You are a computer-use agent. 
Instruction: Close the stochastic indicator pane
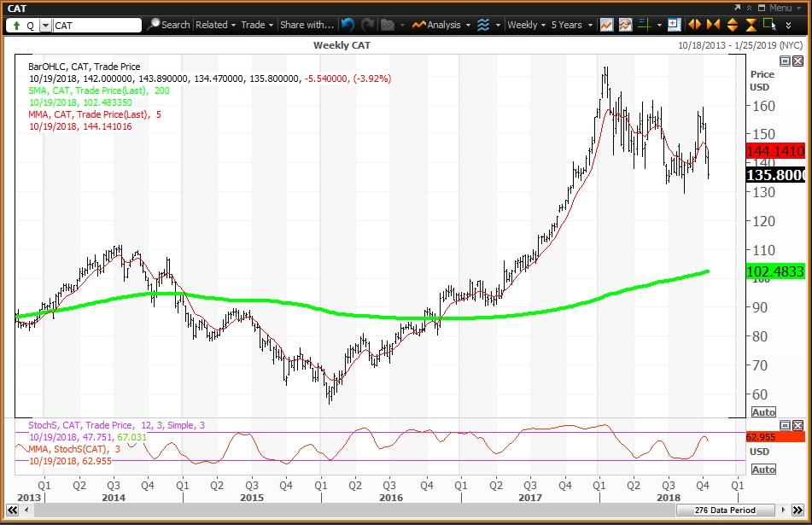point(797,426)
